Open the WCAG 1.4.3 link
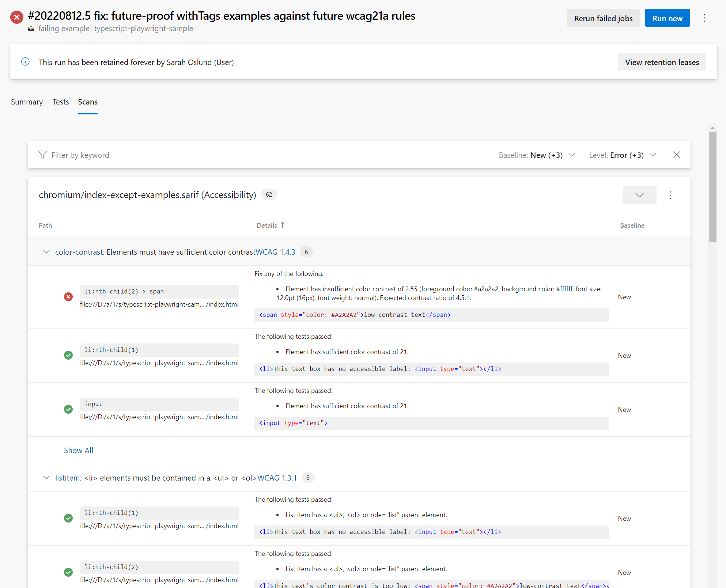This screenshot has height=588, width=726. (275, 252)
